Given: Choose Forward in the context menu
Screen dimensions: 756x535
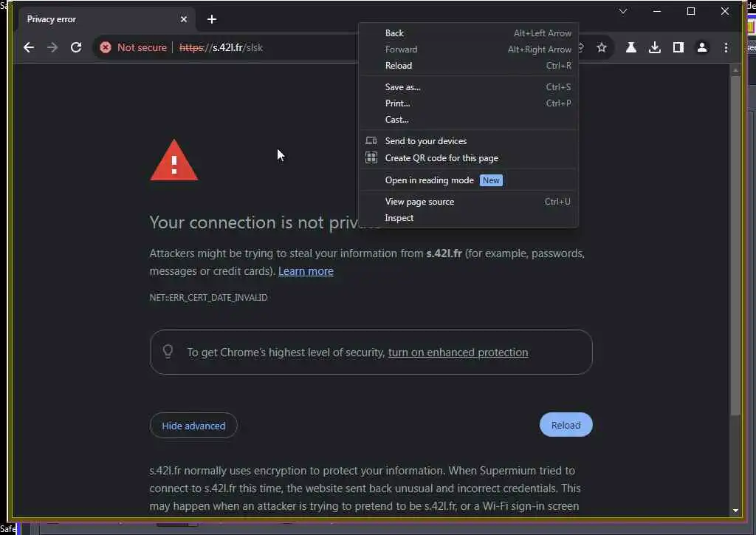Looking at the screenshot, I should point(468,50).
